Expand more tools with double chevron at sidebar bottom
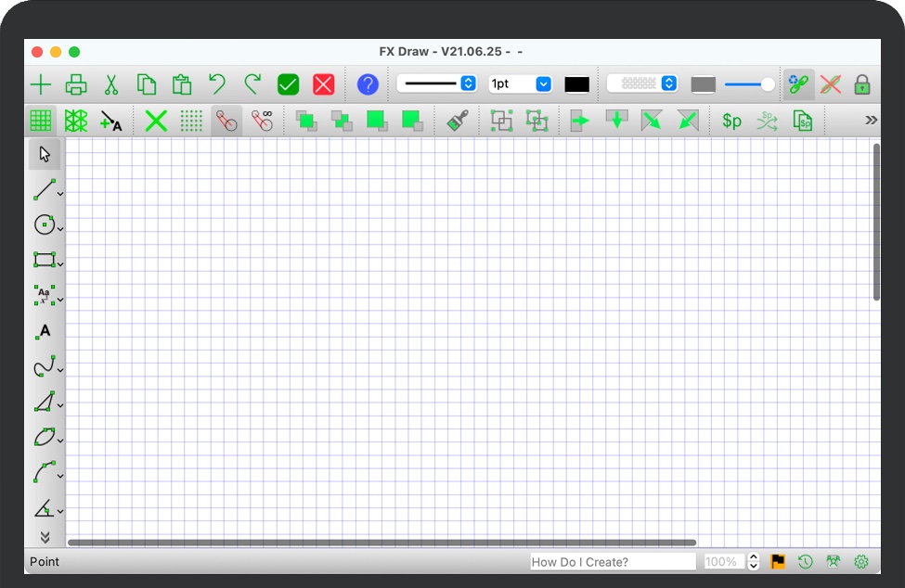 coord(44,536)
